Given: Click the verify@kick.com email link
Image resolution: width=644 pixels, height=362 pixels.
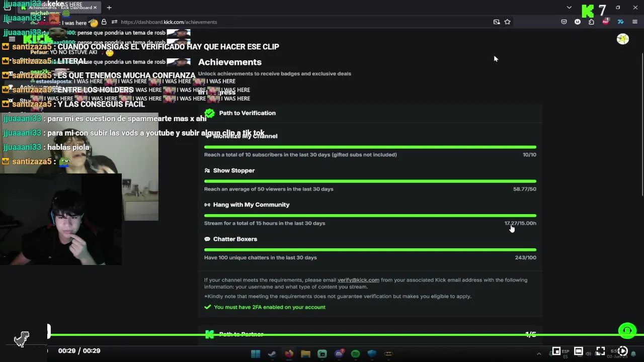Looking at the screenshot, I should pyautogui.click(x=358, y=280).
